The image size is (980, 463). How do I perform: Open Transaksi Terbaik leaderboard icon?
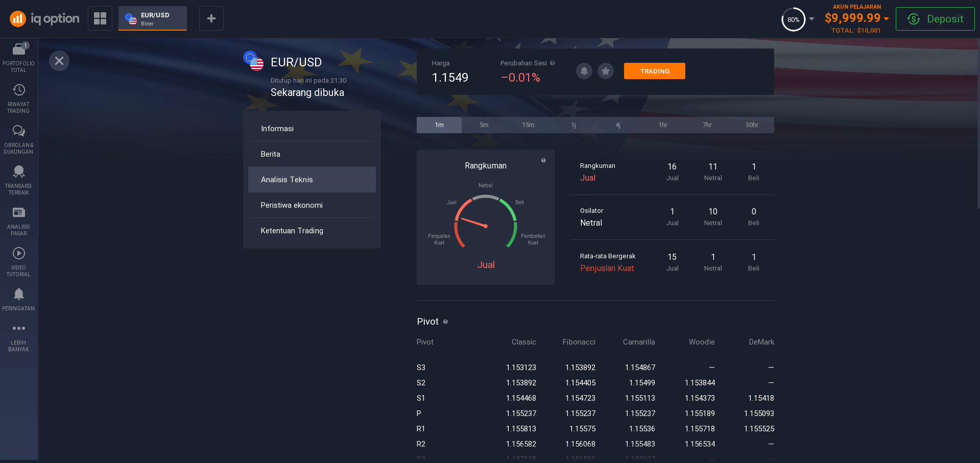click(18, 173)
